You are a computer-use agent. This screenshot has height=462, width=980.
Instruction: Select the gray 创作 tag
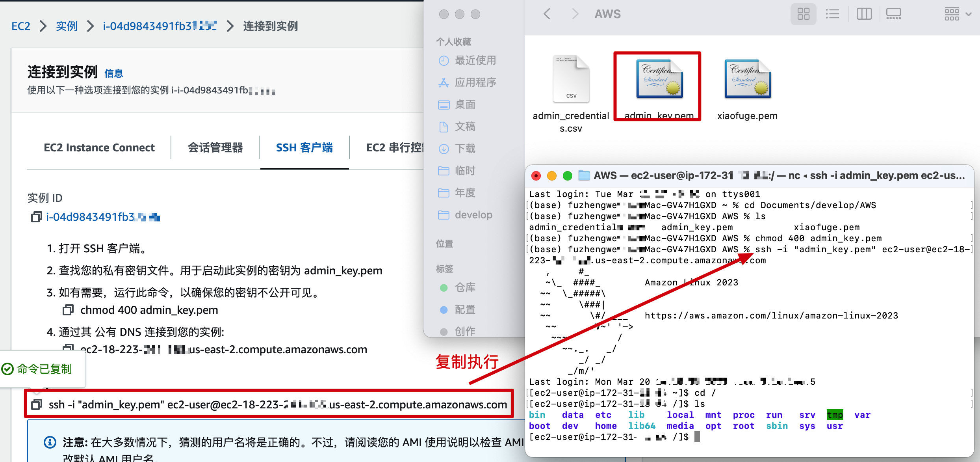pos(457,332)
